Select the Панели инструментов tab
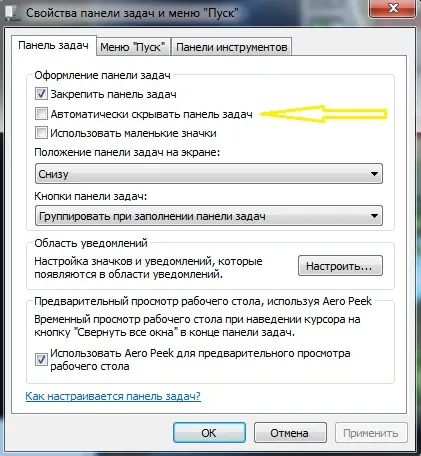Image resolution: width=421 pixels, height=456 pixels. 231,47
